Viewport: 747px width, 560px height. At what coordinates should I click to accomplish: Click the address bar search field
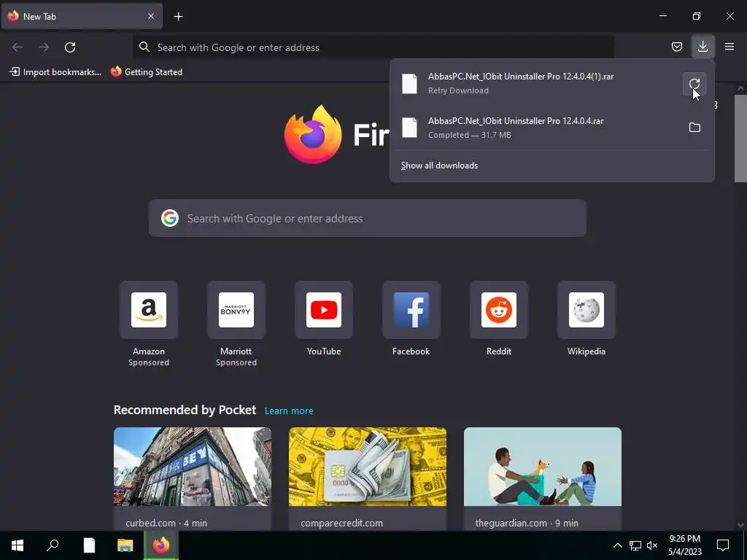tap(373, 47)
